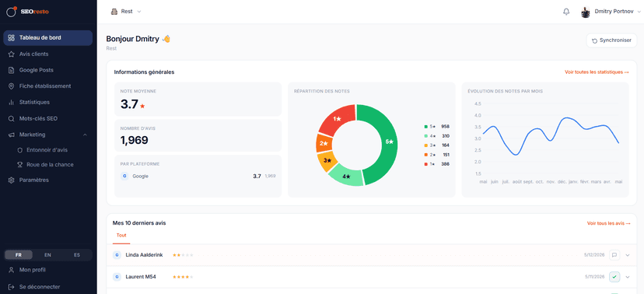Click the Mon profil person icon
Viewport: 644px width, 294px height.
[x=11, y=270]
